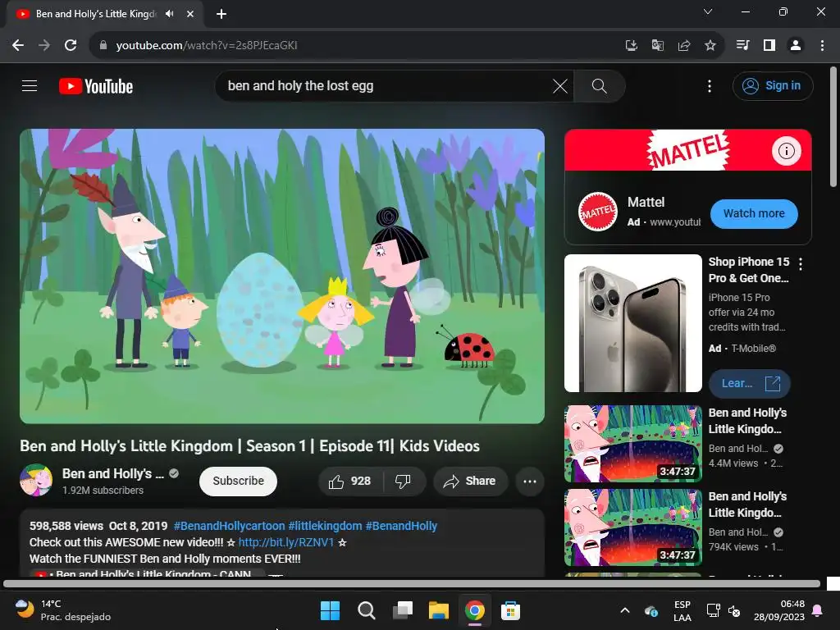Open the suggested video with 794K views
The image size is (840, 630).
click(x=632, y=527)
